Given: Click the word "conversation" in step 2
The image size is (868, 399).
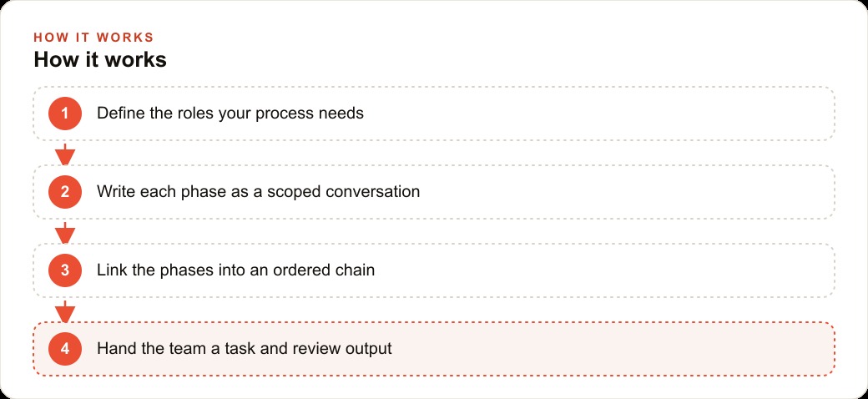Looking at the screenshot, I should click(372, 192).
